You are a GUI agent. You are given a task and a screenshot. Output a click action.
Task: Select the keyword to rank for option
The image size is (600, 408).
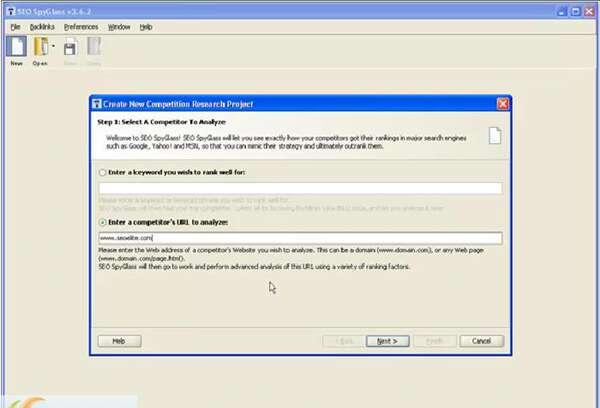tap(102, 172)
